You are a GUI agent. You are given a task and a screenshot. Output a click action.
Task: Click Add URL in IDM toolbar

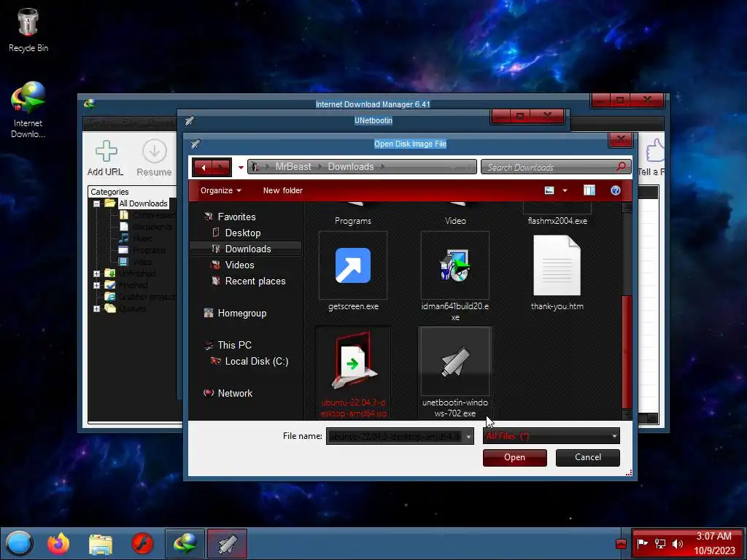tap(105, 157)
